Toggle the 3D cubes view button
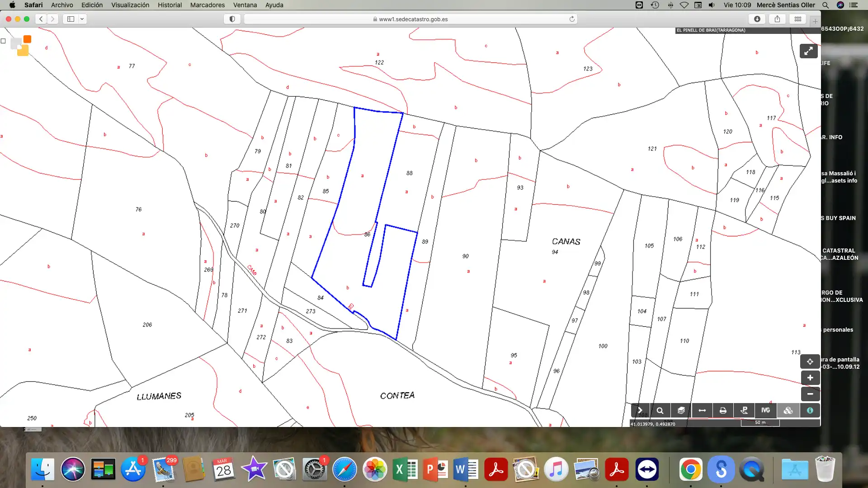This screenshot has height=488, width=868. [x=788, y=410]
